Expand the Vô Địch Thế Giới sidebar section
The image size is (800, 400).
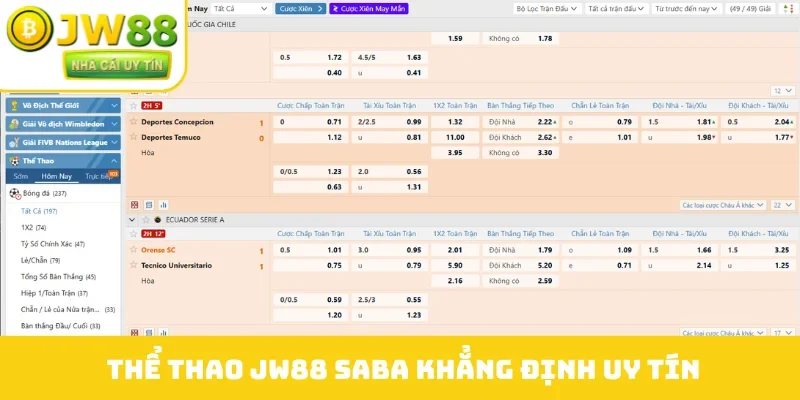coord(63,106)
